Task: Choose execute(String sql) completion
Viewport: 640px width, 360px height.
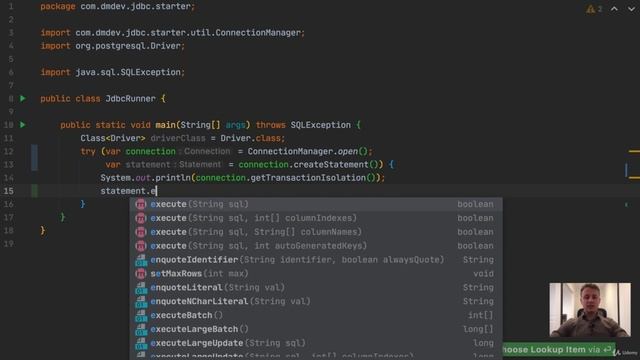Action: pos(316,204)
